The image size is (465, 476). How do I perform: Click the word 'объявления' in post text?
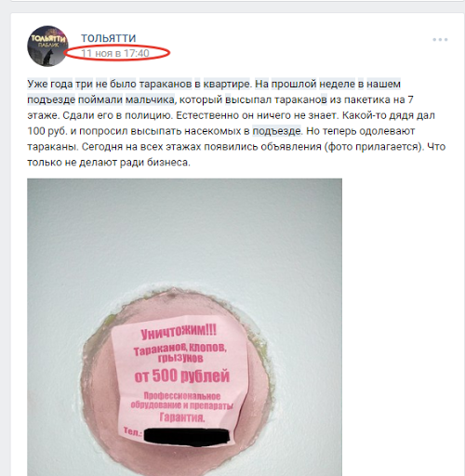tap(291, 147)
